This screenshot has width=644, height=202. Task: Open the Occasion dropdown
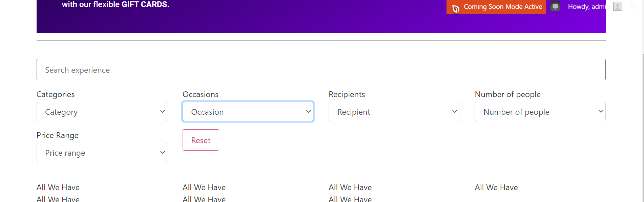tap(248, 112)
